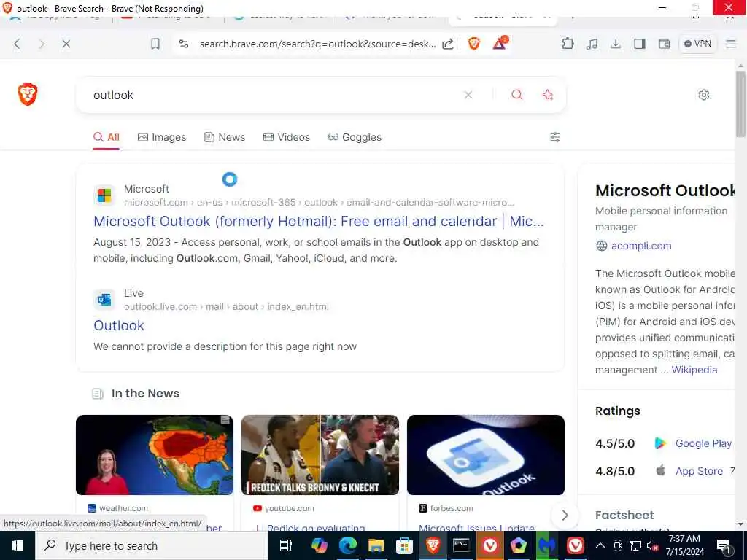Open the forbes.com Outlook app news thumbnail
This screenshot has height=560, width=747.
coord(485,455)
